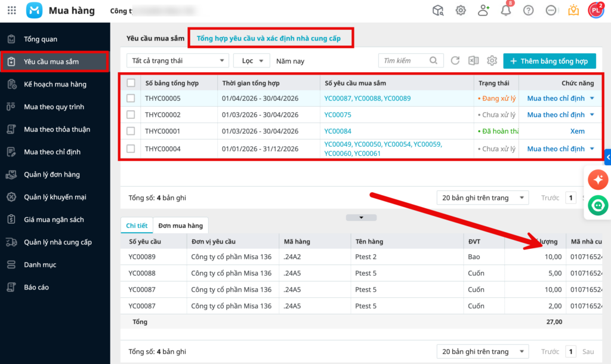Viewport: 611px width, 364px height.
Task: Click the 'Thêm bảng tổng hợp' button
Action: [549, 61]
